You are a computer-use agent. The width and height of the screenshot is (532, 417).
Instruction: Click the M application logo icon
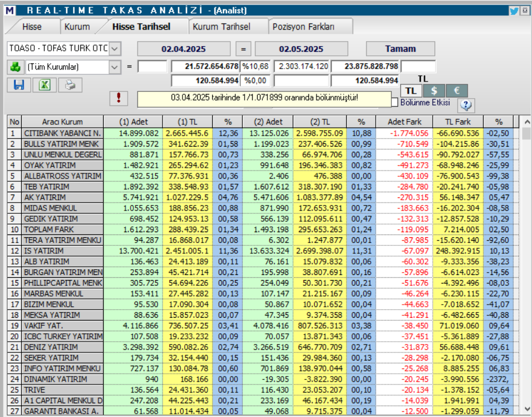tap(10, 10)
